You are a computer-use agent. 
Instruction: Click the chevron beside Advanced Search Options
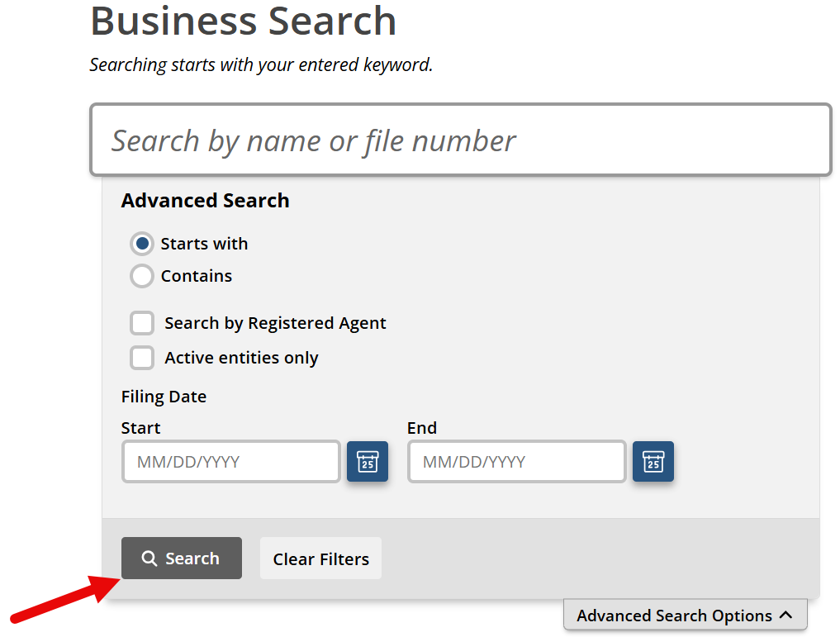785,615
